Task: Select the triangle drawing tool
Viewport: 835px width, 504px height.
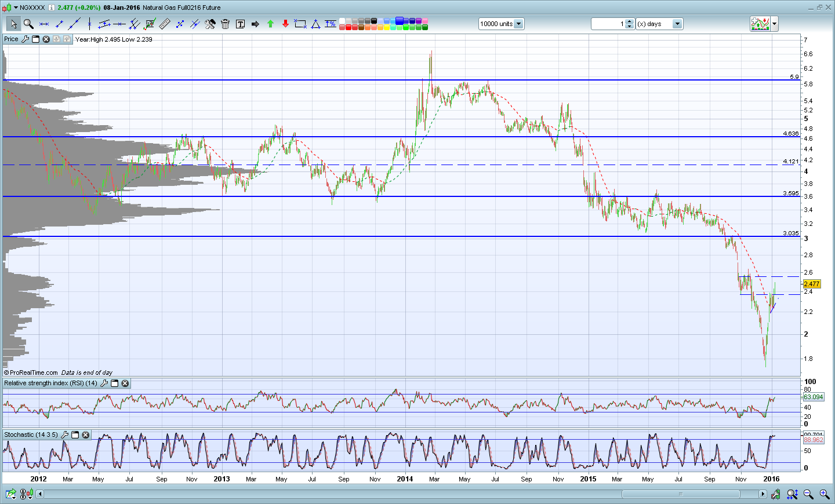Action: pos(315,24)
